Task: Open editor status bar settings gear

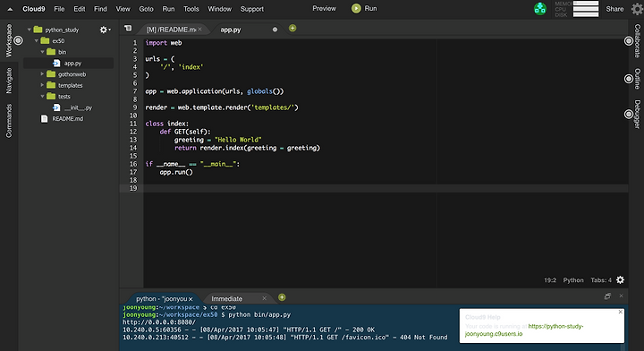Action: [620, 280]
